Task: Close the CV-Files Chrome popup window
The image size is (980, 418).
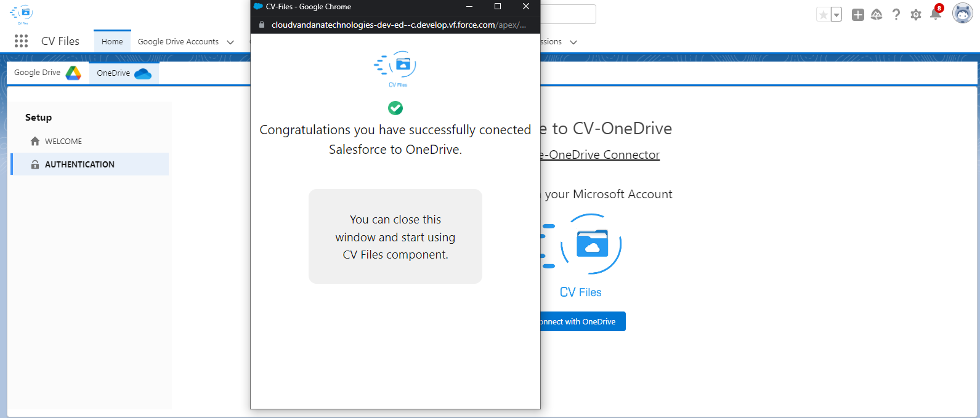Action: (526, 7)
